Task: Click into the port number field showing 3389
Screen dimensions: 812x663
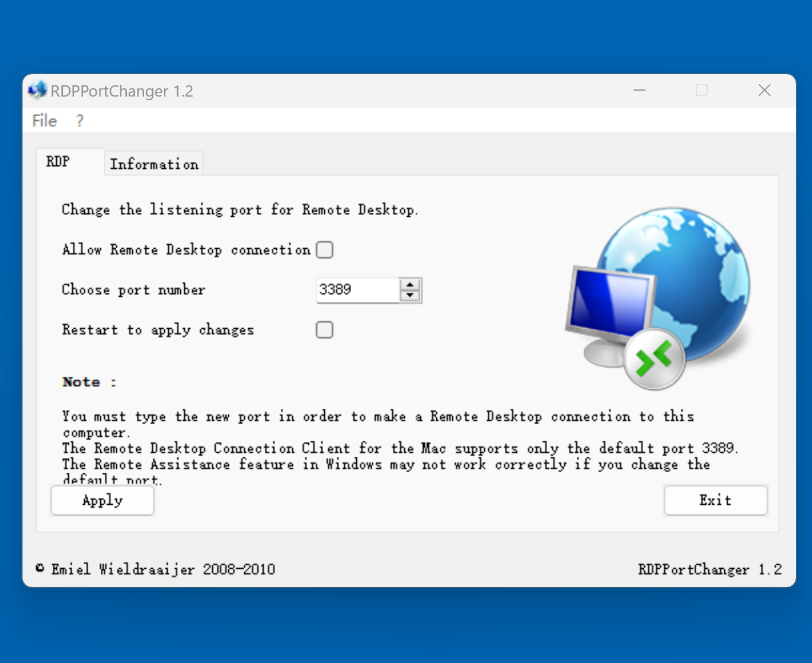Action: (x=357, y=290)
